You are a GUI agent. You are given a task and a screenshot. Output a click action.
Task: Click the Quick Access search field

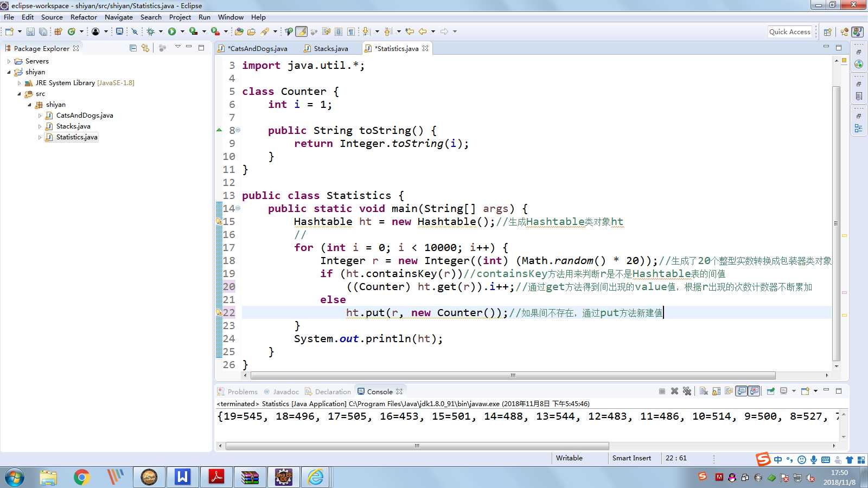click(790, 31)
